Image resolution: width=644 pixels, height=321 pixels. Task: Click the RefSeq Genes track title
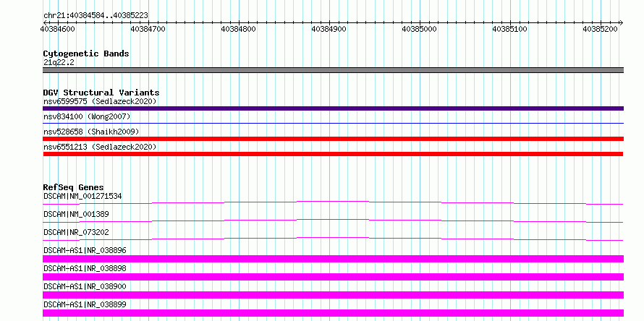pos(74,187)
